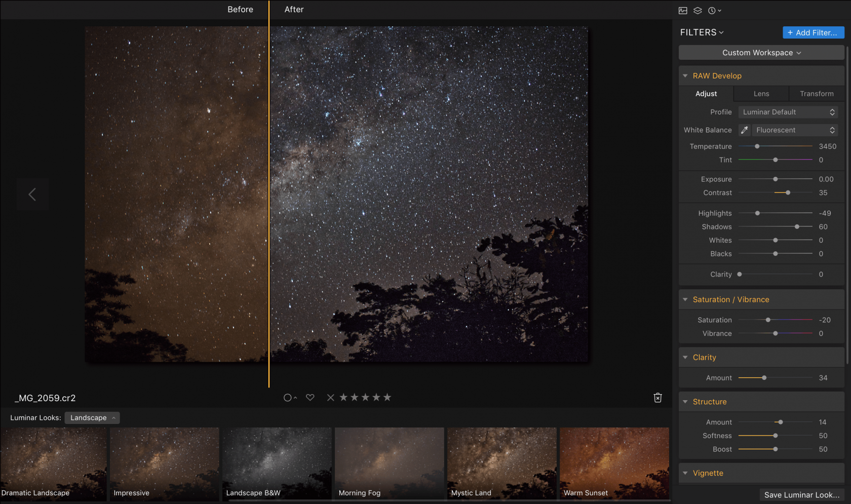Reject the image using the X icon

click(x=330, y=397)
